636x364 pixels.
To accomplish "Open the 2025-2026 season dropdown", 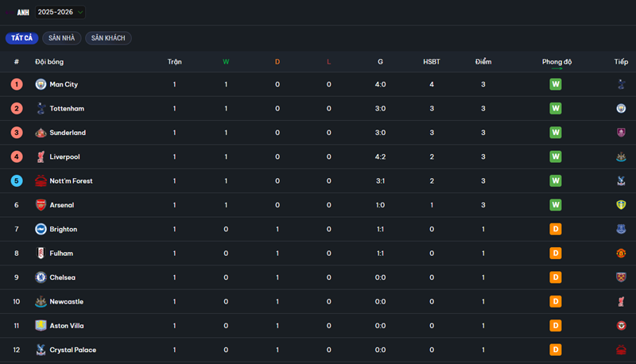I will [x=60, y=12].
